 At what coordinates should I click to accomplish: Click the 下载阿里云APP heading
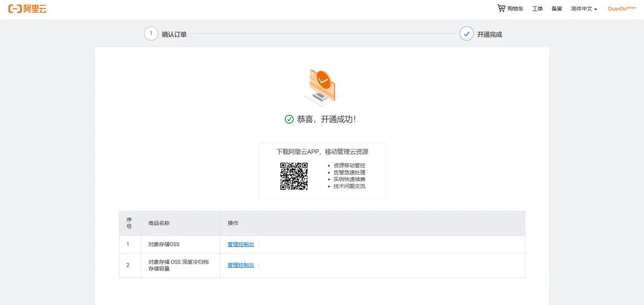tap(322, 152)
